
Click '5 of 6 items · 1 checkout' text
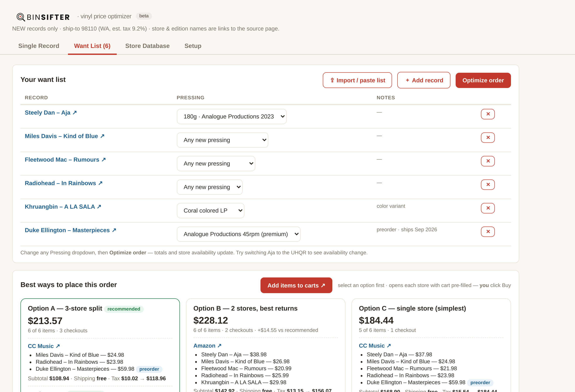(387, 330)
